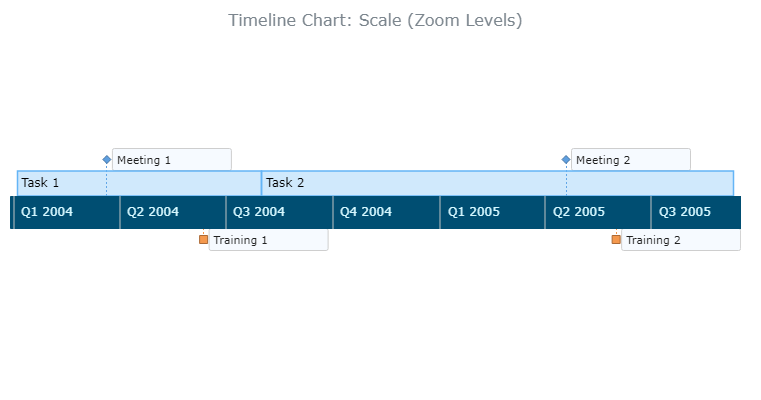The width and height of the screenshot is (761, 400).
Task: Click the Q4 2004 axis segment
Action: click(386, 212)
